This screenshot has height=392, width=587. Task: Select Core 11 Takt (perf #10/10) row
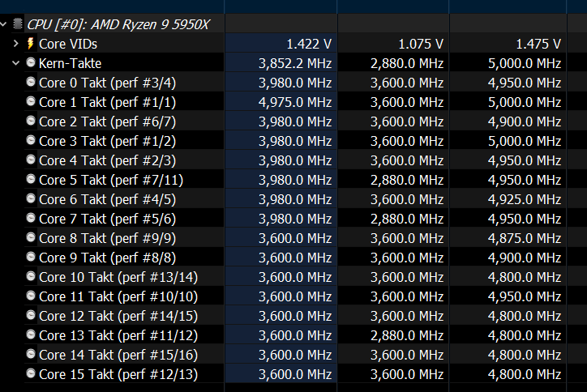(293, 296)
